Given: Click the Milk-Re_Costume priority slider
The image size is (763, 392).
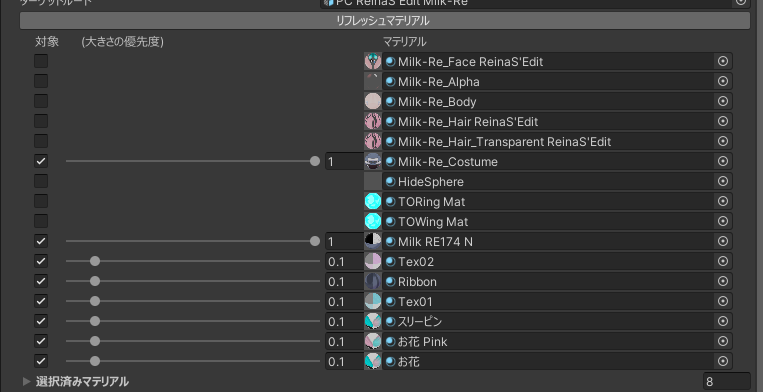Looking at the screenshot, I should pyautogui.click(x=193, y=161).
